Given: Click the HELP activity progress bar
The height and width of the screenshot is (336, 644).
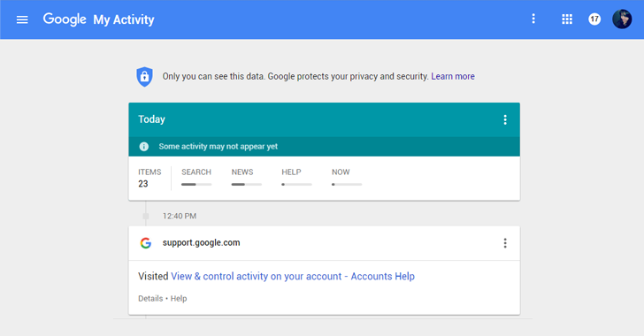Looking at the screenshot, I should pos(296,185).
